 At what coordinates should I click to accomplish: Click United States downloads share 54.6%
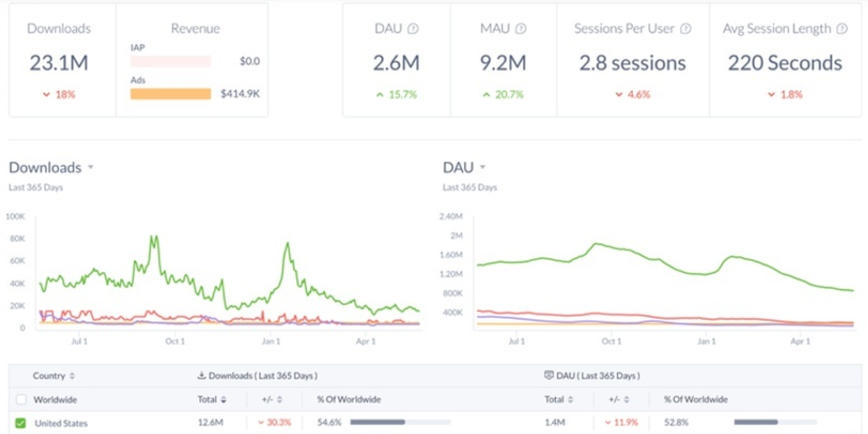point(329,422)
